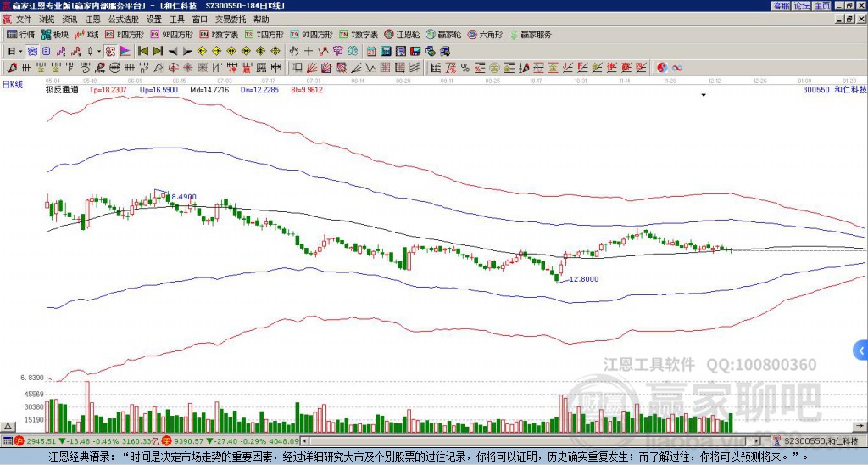The width and height of the screenshot is (868, 465).
Task: Expand side panel with blue chevron
Action: [861, 350]
